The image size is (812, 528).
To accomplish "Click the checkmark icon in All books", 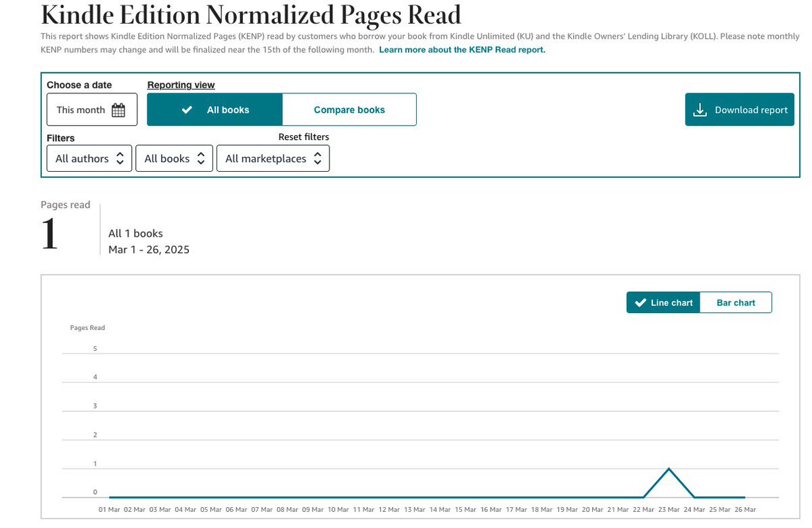I will coord(187,110).
